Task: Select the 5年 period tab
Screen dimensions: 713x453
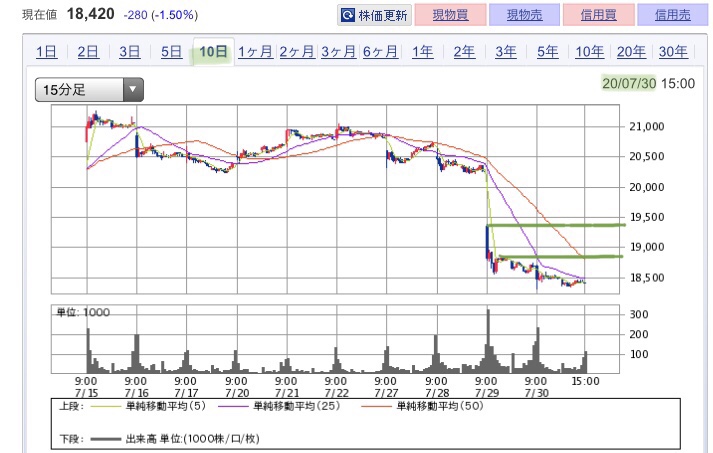Action: (x=547, y=52)
